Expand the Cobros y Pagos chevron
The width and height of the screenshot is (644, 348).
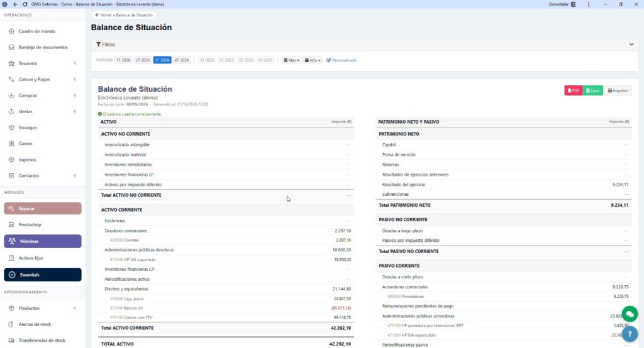75,79
